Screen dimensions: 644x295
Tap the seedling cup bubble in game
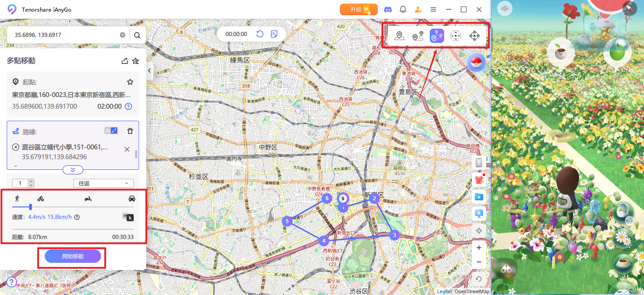pos(560,52)
